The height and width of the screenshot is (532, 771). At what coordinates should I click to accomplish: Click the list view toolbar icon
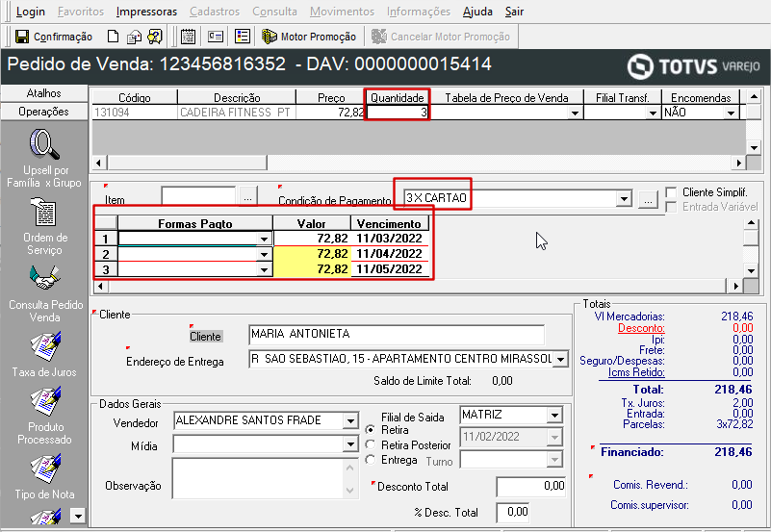243,37
